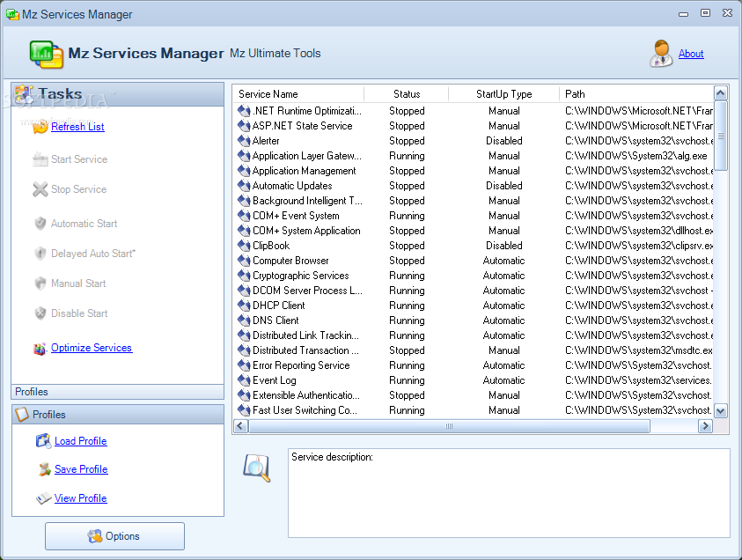Image resolution: width=742 pixels, height=560 pixels.
Task: Click the vertical scrollbar up arrow
Action: point(720,93)
